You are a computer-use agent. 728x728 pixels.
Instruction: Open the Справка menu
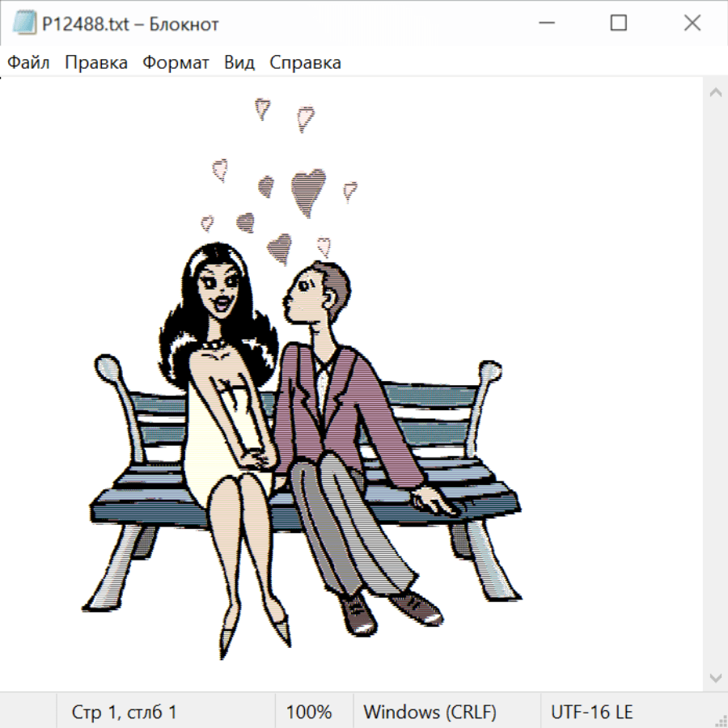tap(305, 63)
